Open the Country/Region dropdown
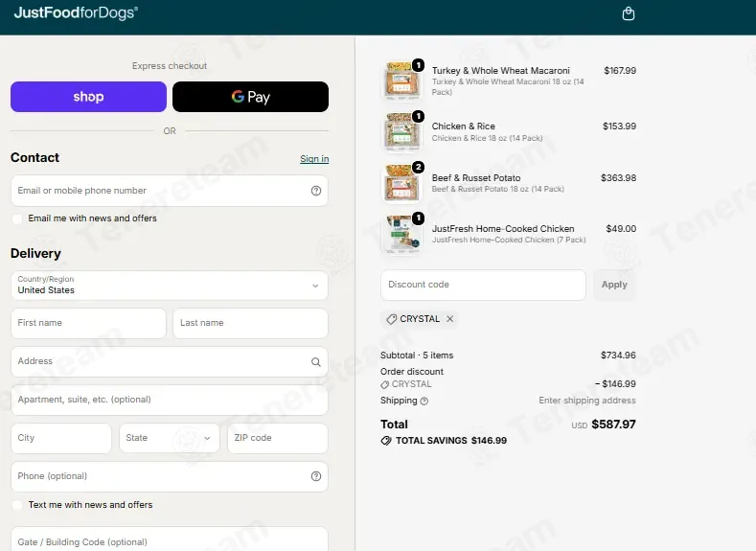756x551 pixels. [170, 286]
